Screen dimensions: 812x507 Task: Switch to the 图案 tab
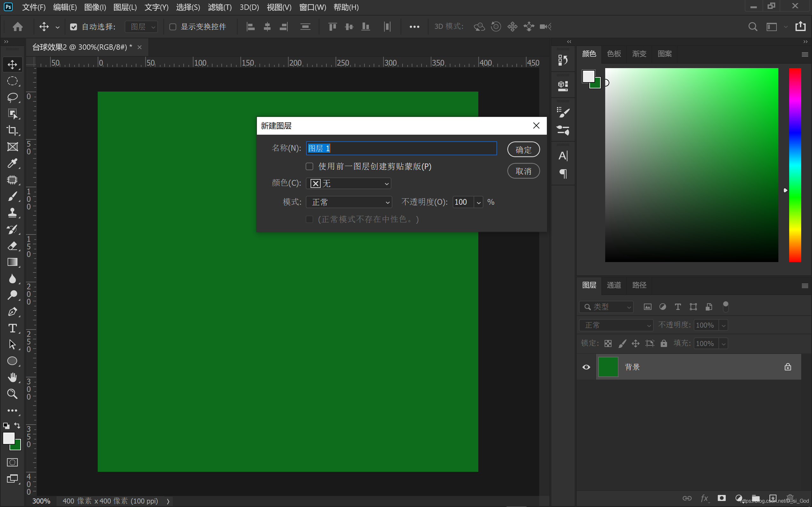point(664,54)
